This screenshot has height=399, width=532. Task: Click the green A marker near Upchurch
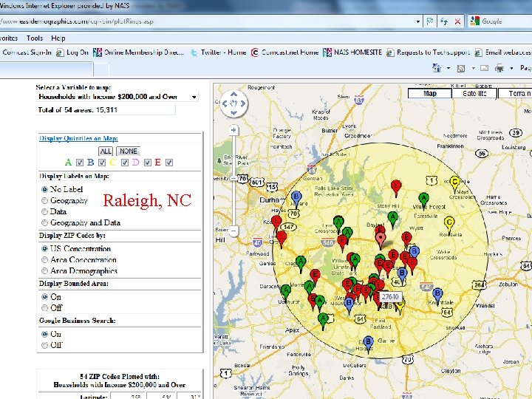coord(286,293)
